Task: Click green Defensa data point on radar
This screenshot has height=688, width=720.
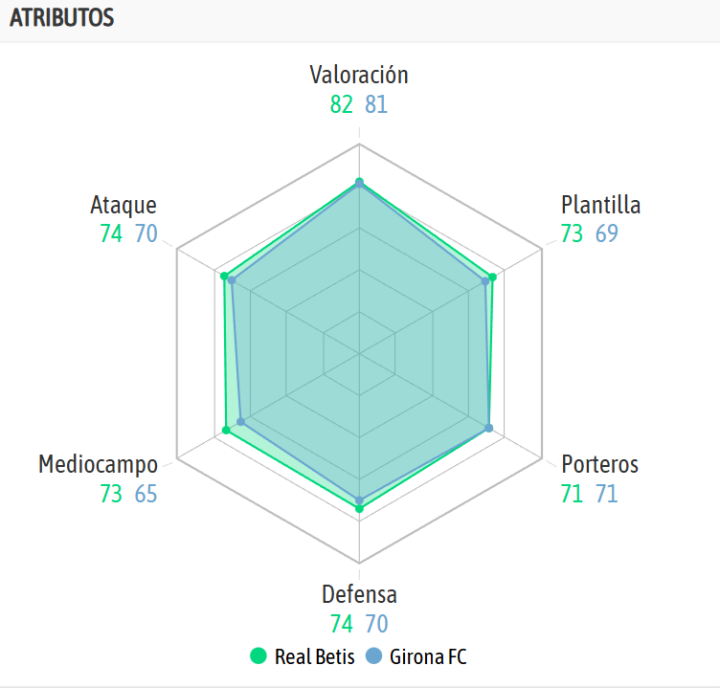Action: tap(359, 508)
